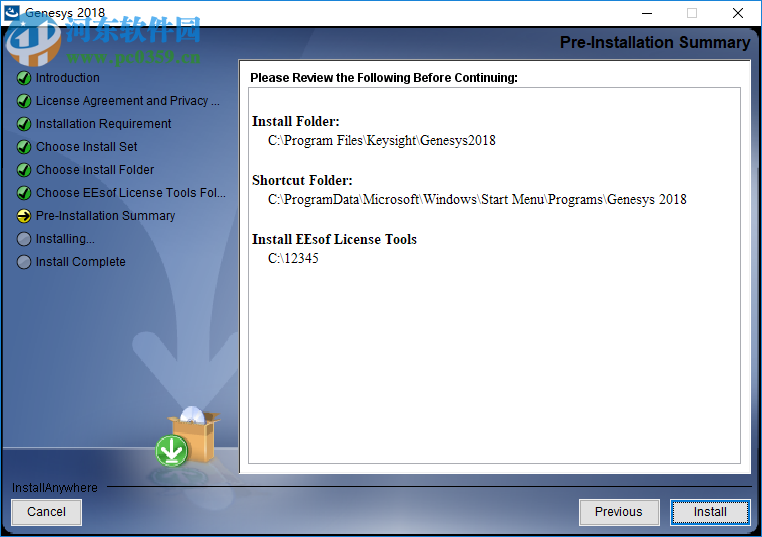The image size is (762, 537).
Task: Click the gray circle icon beside Install Complete
Action: pyautogui.click(x=24, y=262)
